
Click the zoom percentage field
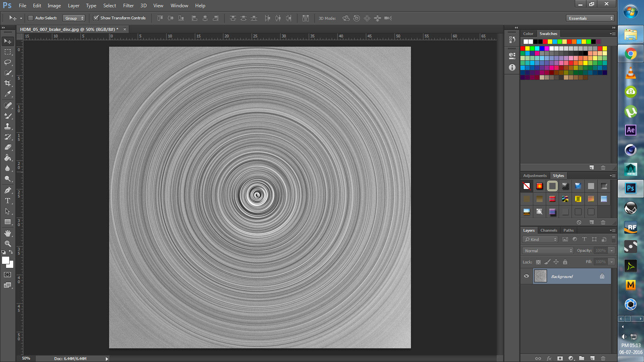[26, 358]
